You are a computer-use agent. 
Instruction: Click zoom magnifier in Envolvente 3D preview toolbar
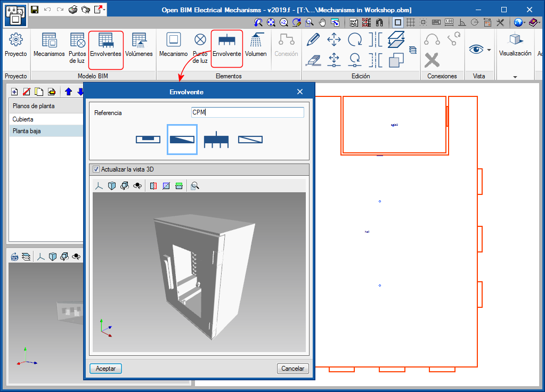coord(195,186)
